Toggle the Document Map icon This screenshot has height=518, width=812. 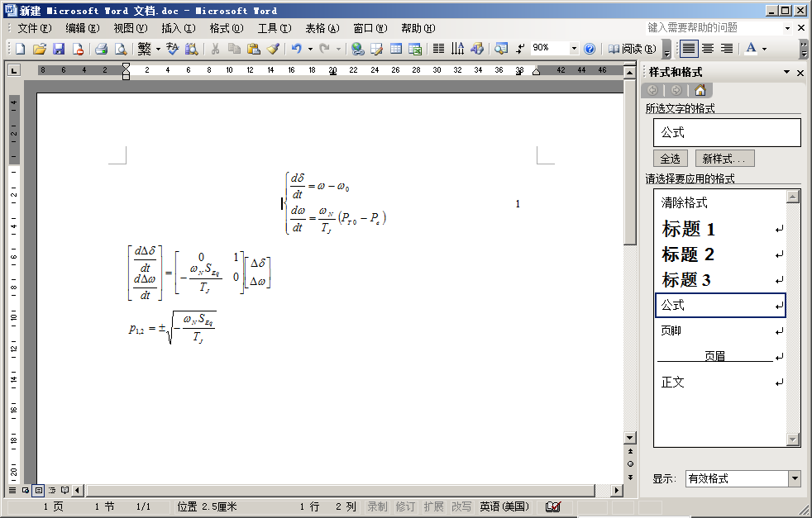501,49
